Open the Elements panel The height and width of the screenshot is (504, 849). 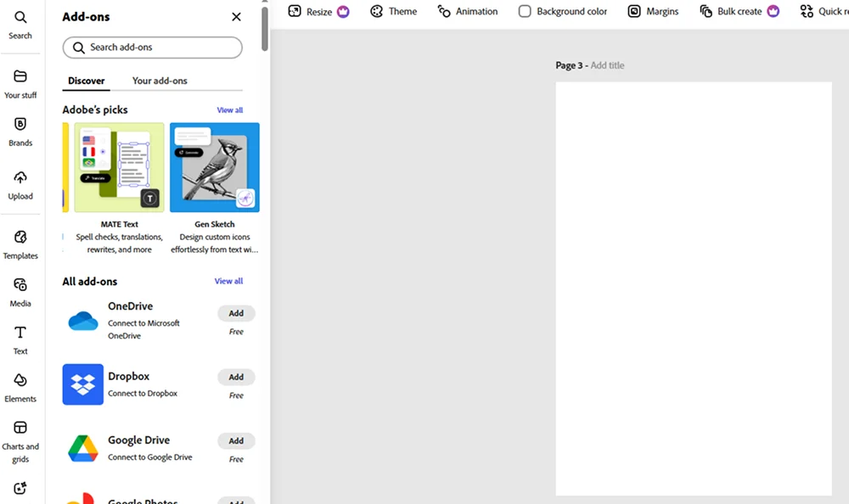[20, 388]
